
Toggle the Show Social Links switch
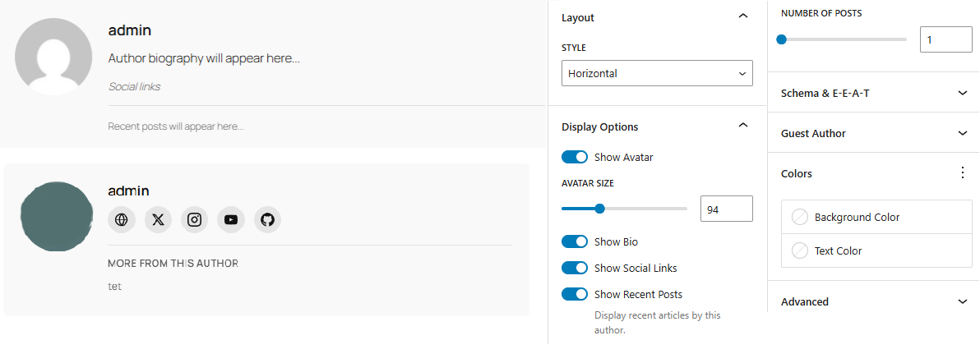pyautogui.click(x=575, y=268)
